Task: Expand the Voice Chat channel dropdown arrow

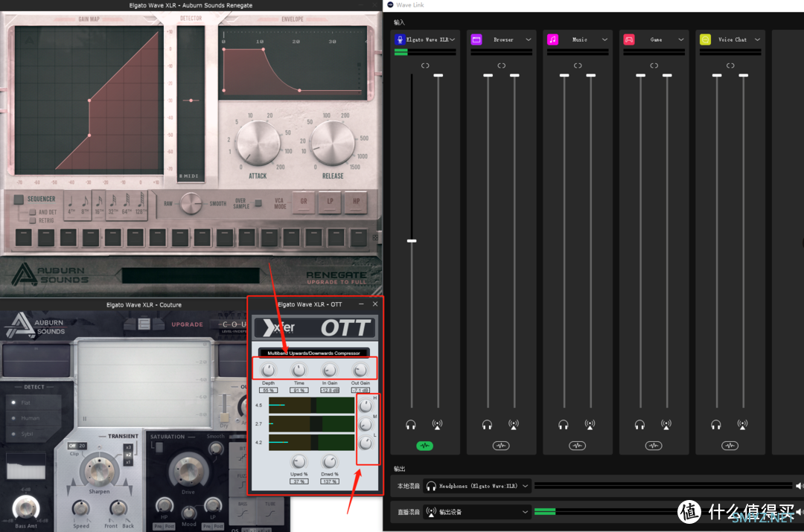Action: (x=757, y=39)
